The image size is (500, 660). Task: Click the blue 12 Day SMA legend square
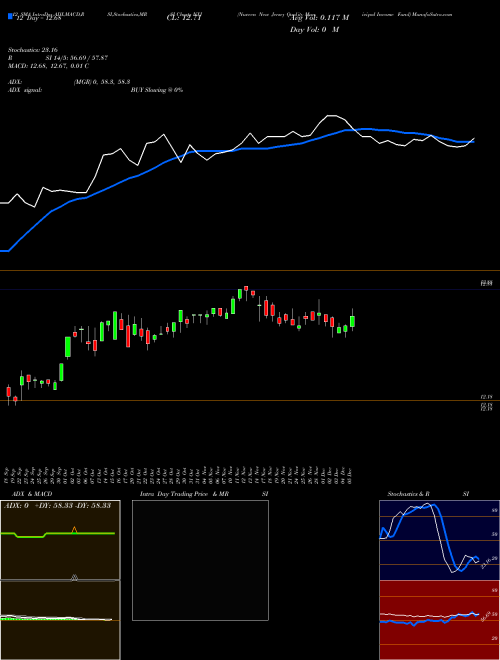tap(10, 17)
